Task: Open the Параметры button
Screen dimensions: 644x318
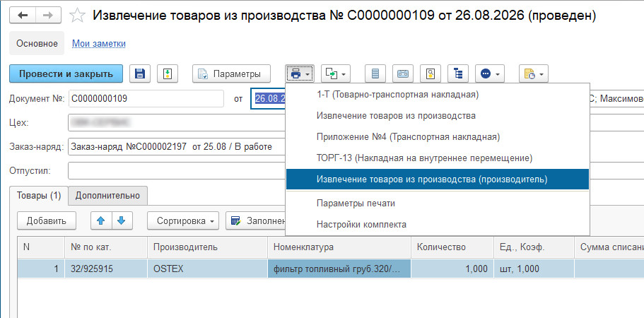Action: [x=232, y=74]
